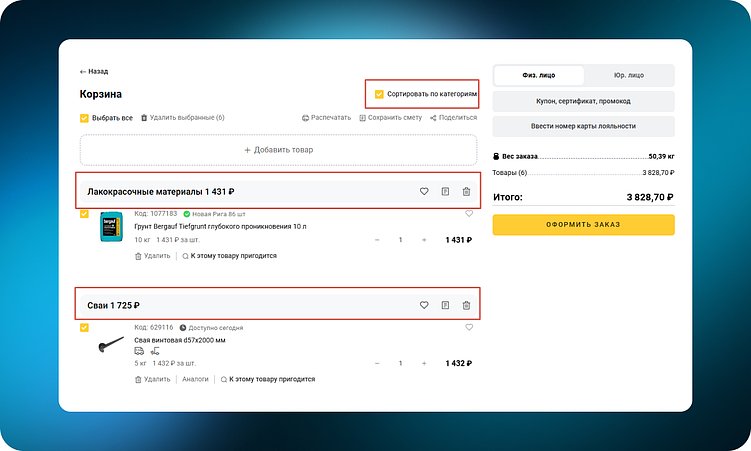Screen dimensions: 751x451
Task: Save estimate for Сваи category
Action: tap(445, 305)
